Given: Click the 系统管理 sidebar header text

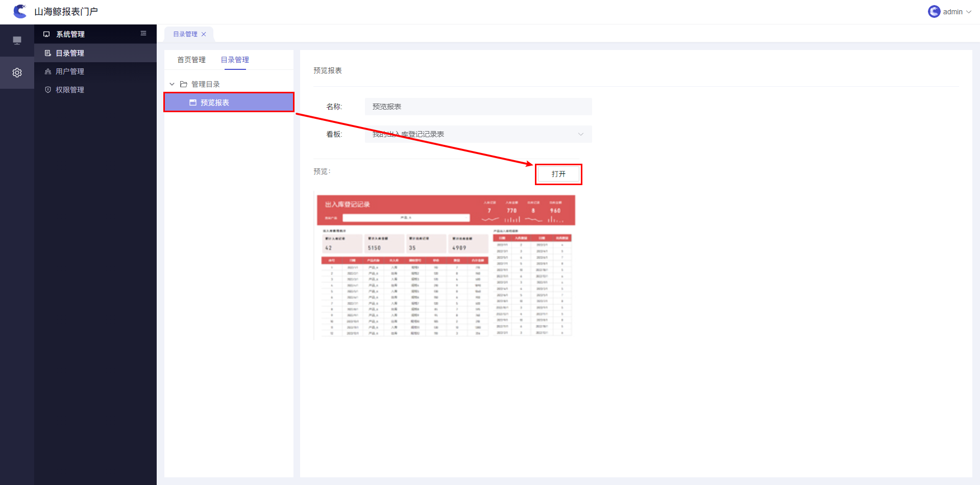Looking at the screenshot, I should coord(70,34).
